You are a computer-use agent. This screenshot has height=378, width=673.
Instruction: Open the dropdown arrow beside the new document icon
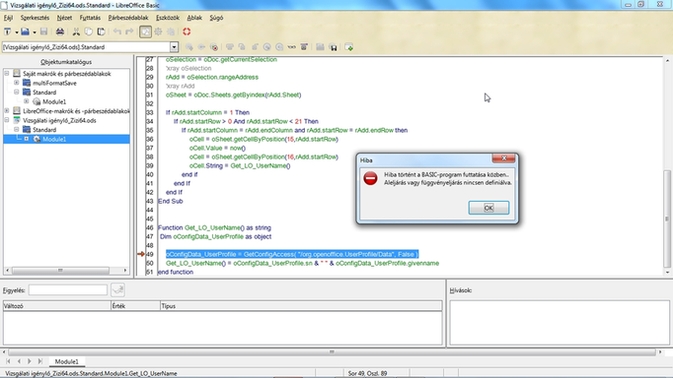point(16,32)
